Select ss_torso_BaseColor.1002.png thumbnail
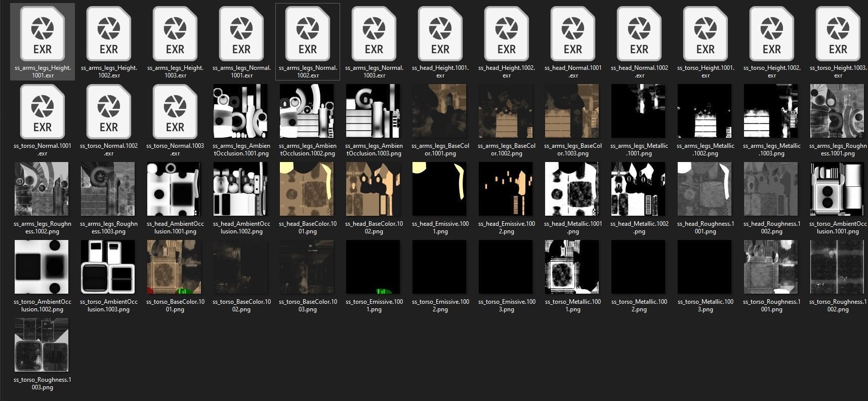Screen dimensions: 868x401 (240, 267)
